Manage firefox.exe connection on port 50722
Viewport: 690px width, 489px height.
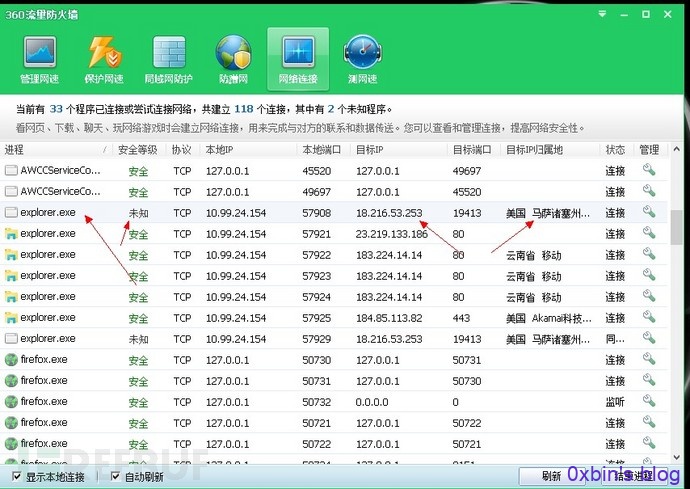tap(649, 443)
